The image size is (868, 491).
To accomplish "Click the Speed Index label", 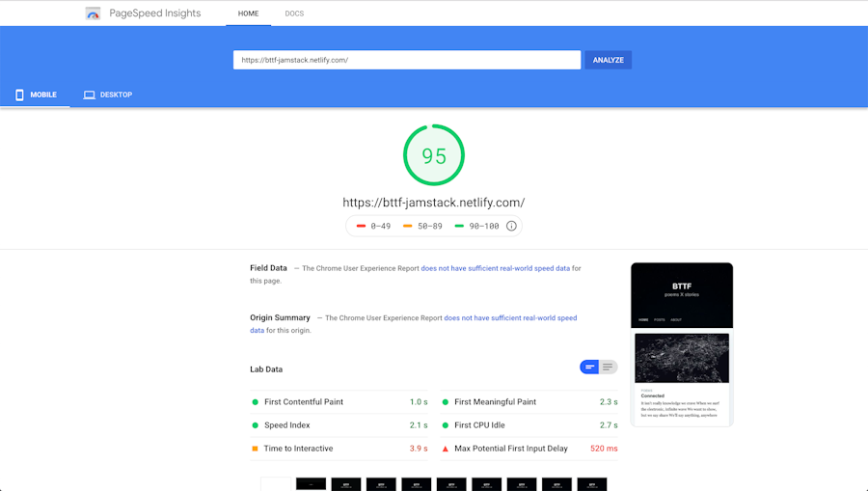I will tap(286, 425).
